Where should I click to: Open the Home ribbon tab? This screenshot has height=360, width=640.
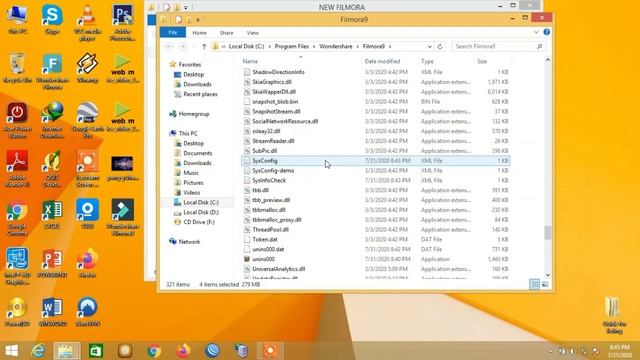click(199, 33)
